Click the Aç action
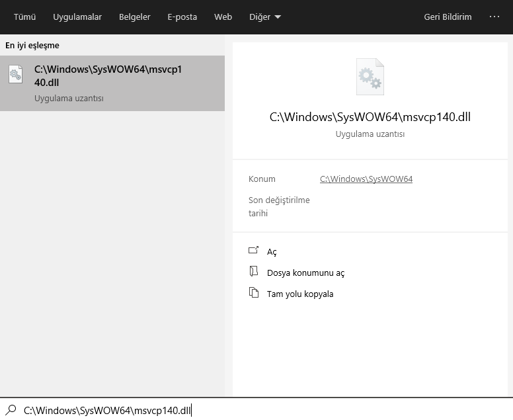The image size is (513, 420). pyautogui.click(x=272, y=252)
